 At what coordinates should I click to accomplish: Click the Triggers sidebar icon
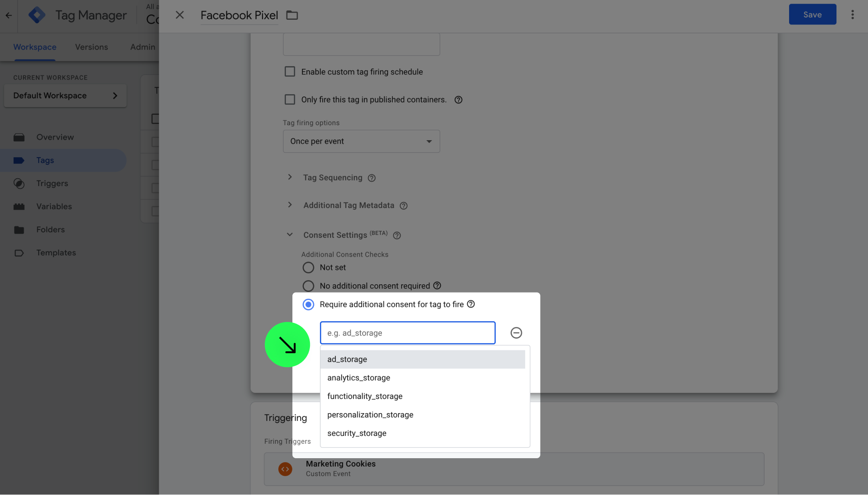[19, 184]
